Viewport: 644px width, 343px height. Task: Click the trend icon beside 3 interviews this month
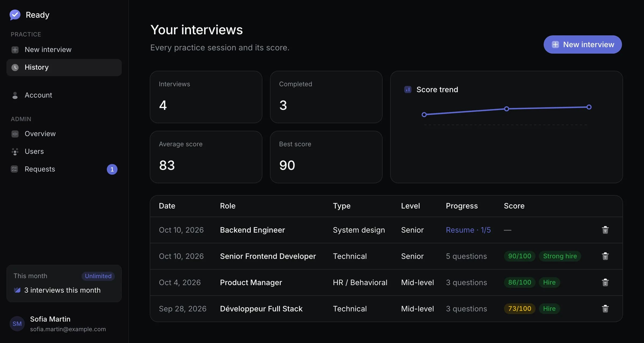pos(17,290)
